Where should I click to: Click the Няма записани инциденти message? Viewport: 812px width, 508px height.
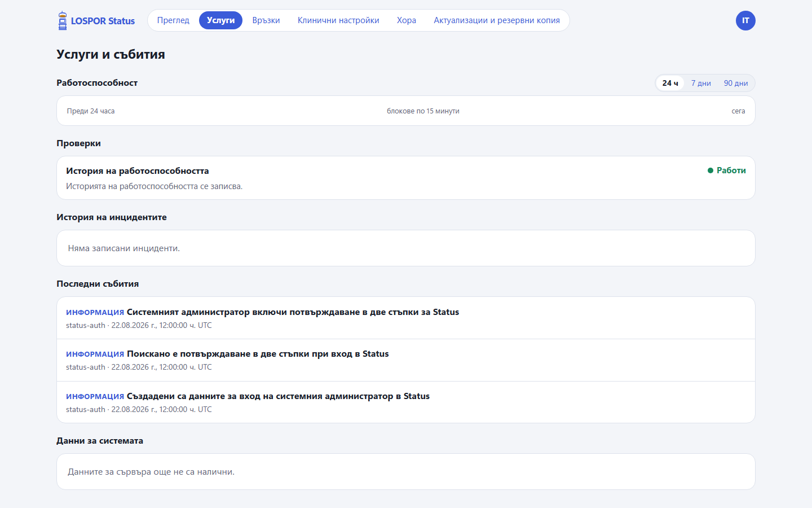(124, 248)
